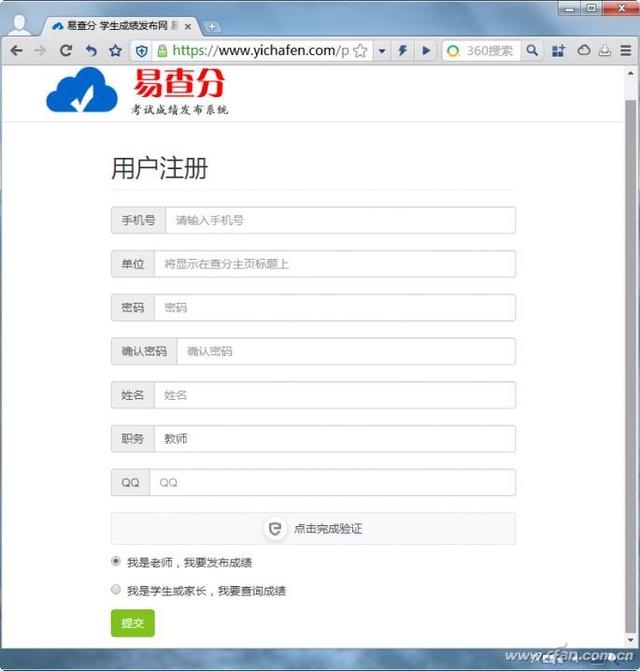
Task: Maximize the browser window
Action: 591,9
